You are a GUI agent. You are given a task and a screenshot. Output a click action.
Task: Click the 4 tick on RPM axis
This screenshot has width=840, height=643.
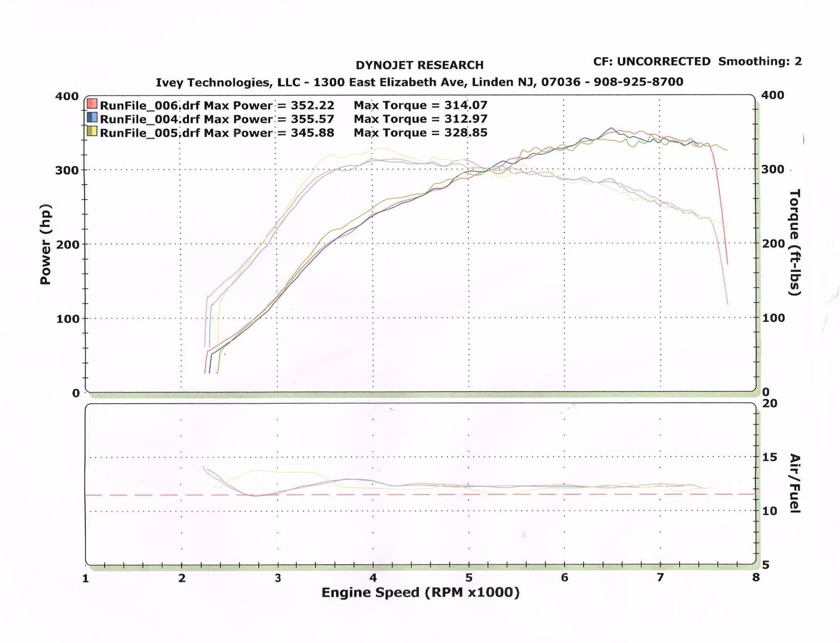pyautogui.click(x=373, y=578)
